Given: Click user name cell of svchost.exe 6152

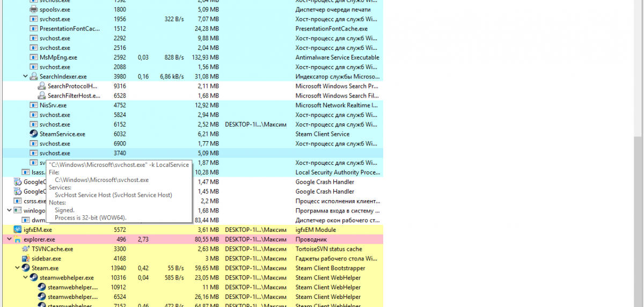Looking at the screenshot, I should [x=255, y=125].
